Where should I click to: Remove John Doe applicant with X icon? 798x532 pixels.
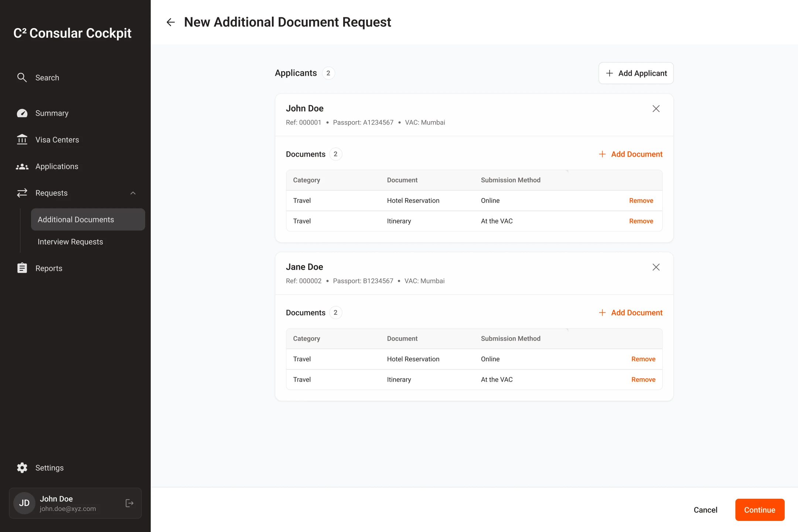656,109
